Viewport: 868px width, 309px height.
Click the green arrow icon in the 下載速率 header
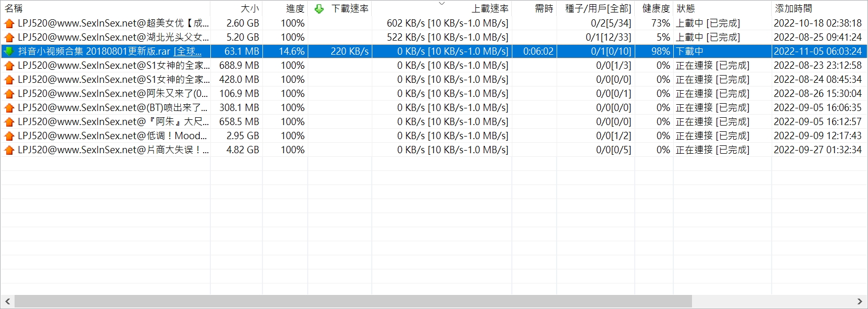(x=319, y=9)
